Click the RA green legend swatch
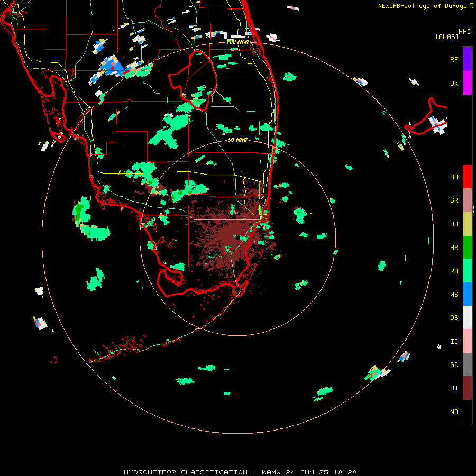476x476 pixels. click(x=467, y=271)
